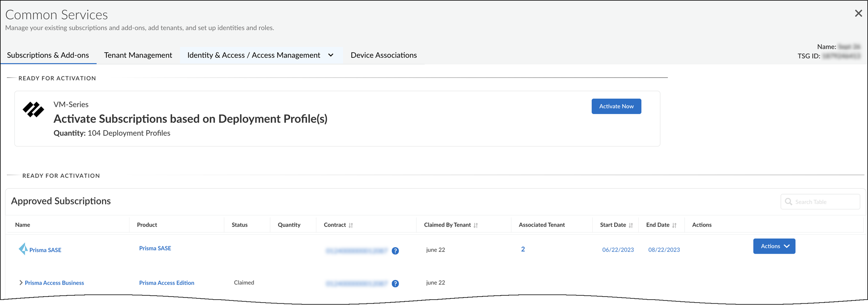Click june 22 in Prisma SASE row
Image resolution: width=868 pixels, height=305 pixels.
pyautogui.click(x=435, y=250)
